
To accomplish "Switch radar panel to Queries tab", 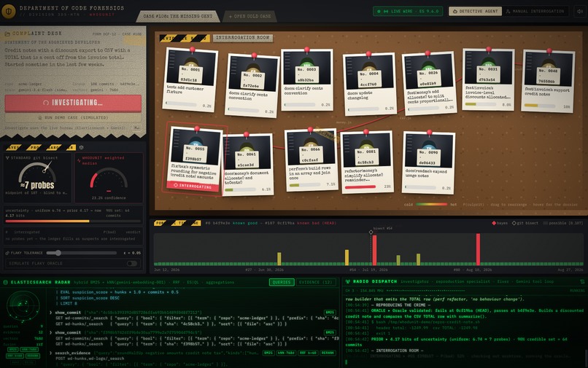I will click(282, 282).
